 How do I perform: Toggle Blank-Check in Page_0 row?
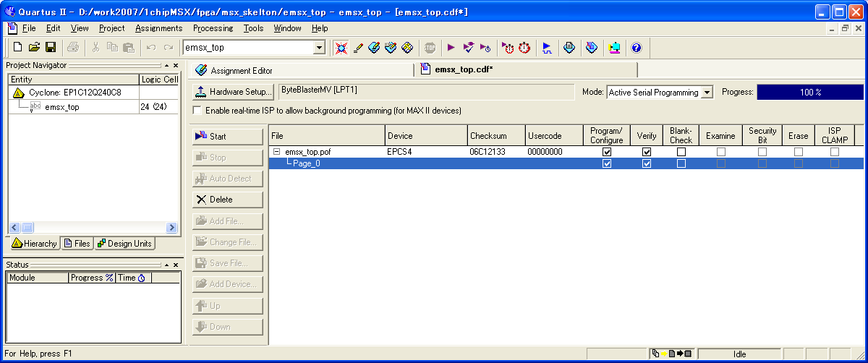(681, 164)
